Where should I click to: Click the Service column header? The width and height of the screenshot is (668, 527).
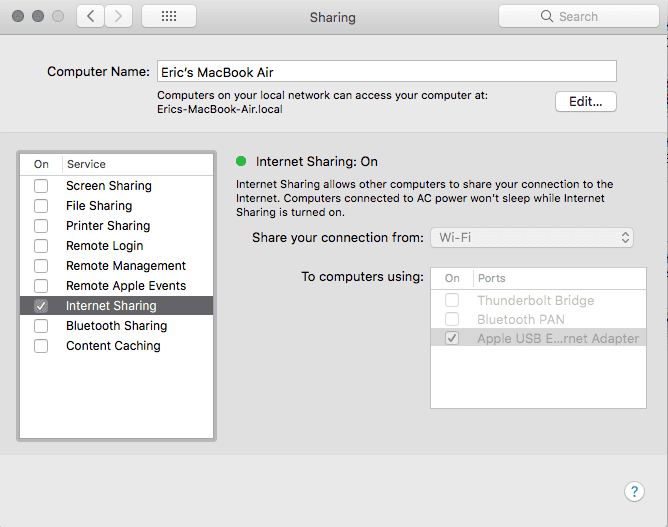click(138, 164)
